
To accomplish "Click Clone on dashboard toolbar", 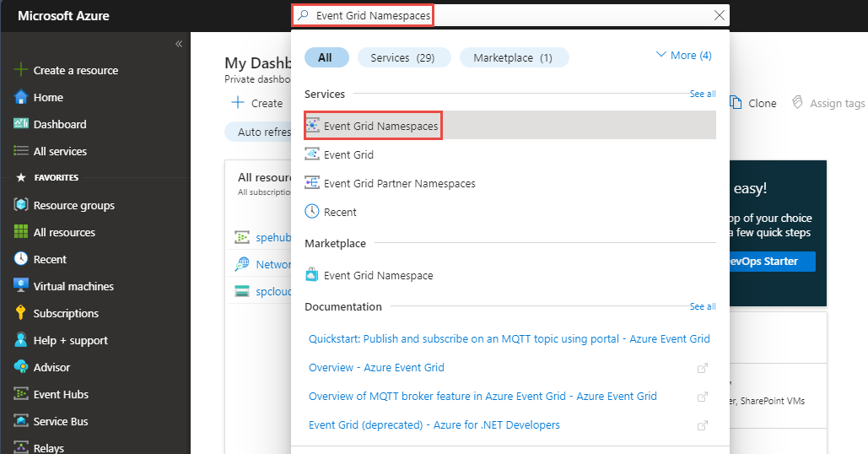I will tap(752, 103).
